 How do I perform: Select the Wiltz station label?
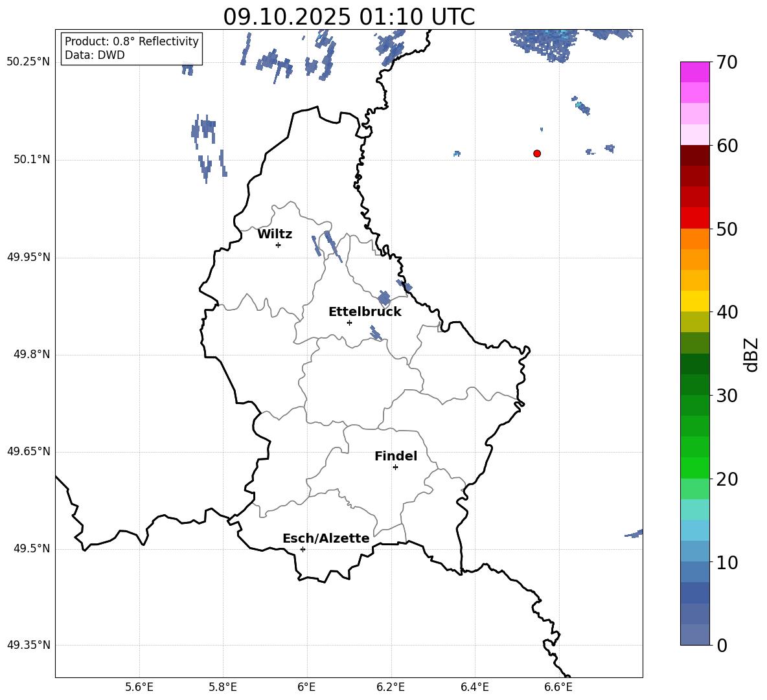[x=275, y=234]
